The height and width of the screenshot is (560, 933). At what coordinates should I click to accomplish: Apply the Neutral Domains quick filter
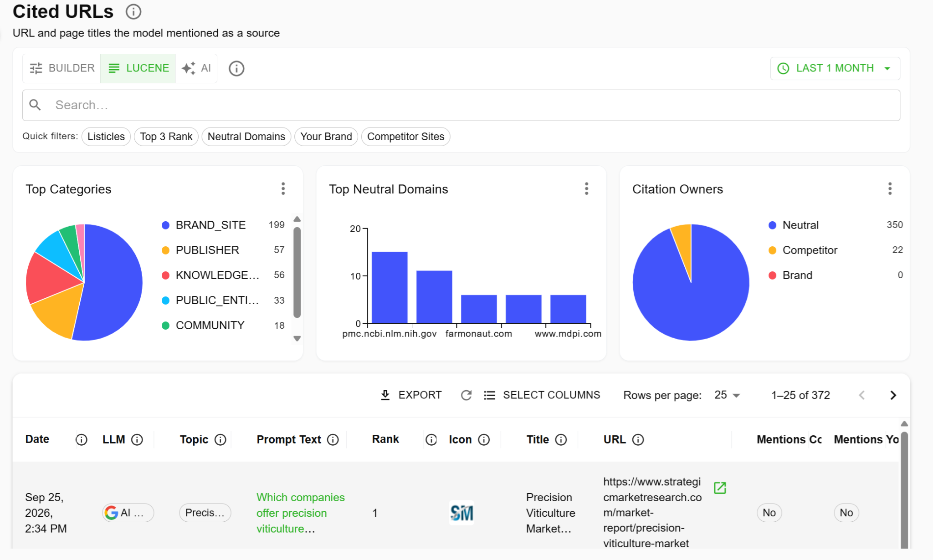pyautogui.click(x=246, y=137)
